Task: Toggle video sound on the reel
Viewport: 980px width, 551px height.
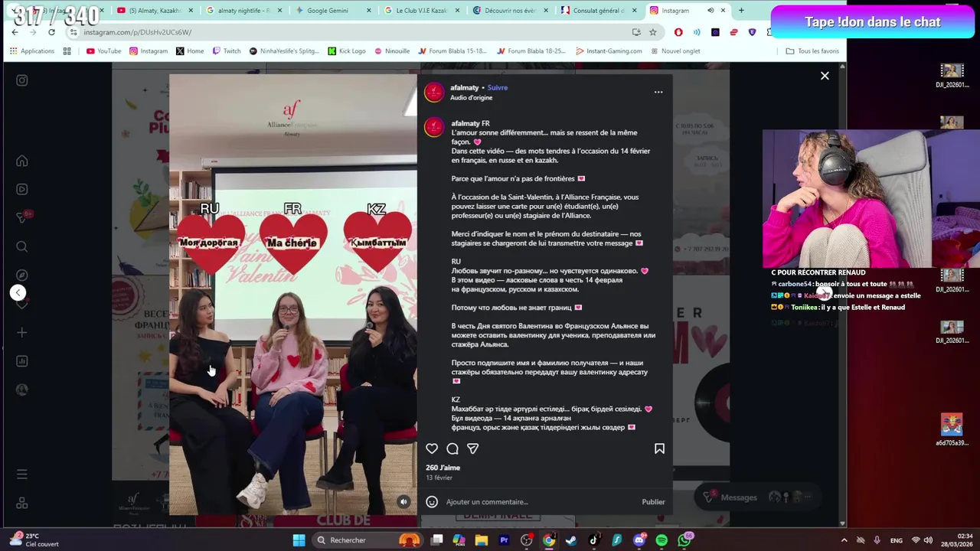Action: [403, 502]
